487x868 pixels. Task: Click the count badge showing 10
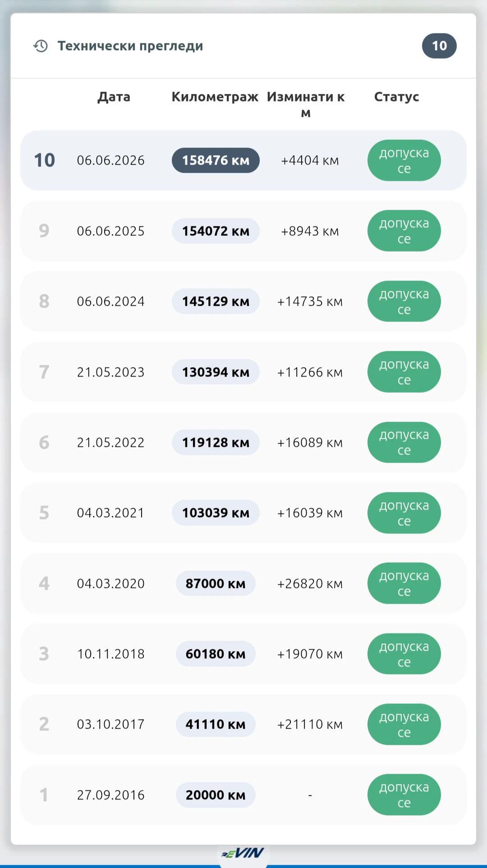tap(439, 46)
